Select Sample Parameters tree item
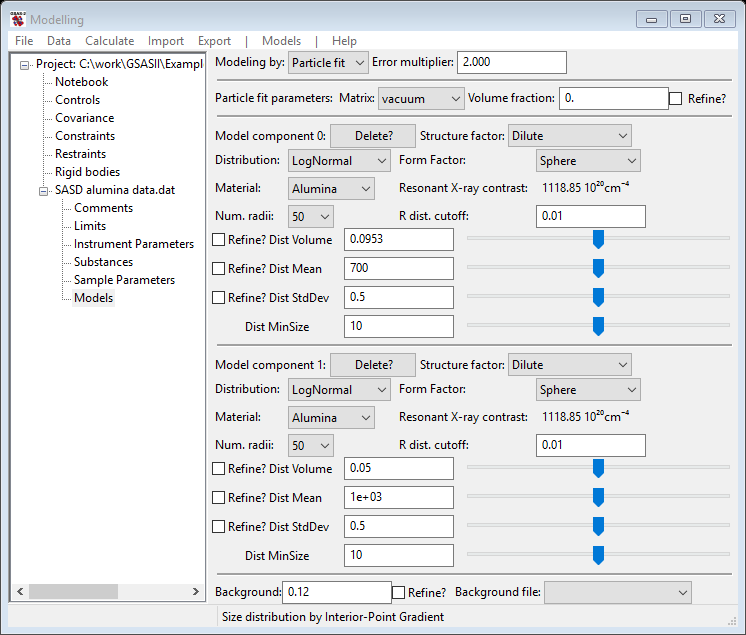This screenshot has height=635, width=746. 124,280
